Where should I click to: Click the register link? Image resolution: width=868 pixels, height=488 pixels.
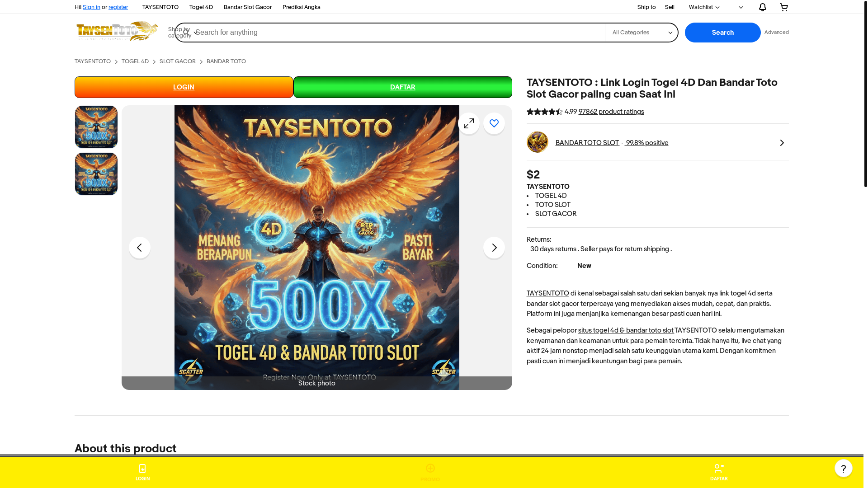118,7
